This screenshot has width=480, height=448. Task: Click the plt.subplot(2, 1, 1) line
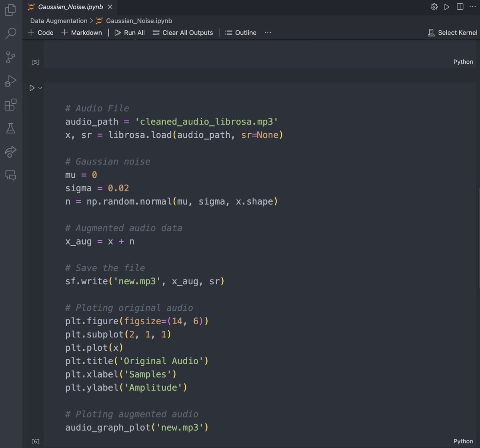point(118,334)
